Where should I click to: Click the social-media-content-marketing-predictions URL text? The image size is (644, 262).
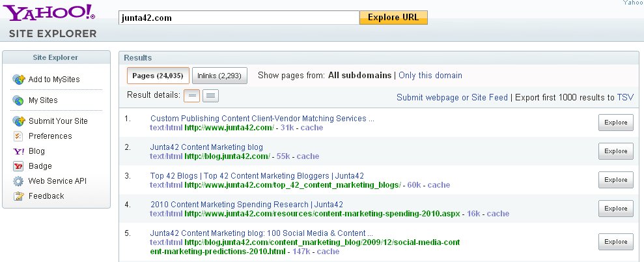(305, 247)
